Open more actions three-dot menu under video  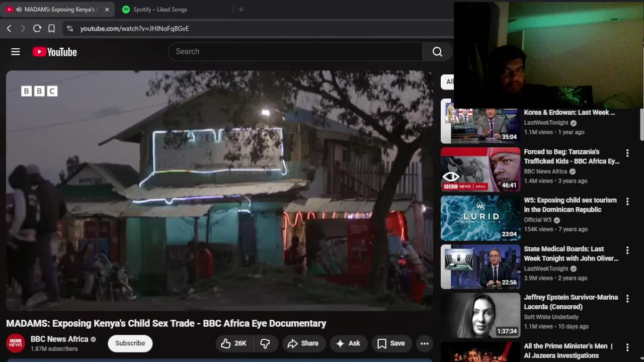click(425, 343)
